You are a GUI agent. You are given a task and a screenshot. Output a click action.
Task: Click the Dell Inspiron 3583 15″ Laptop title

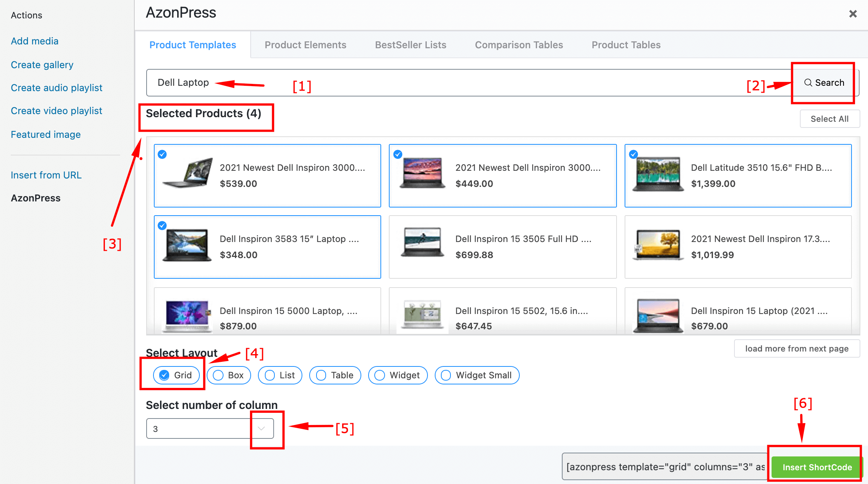tap(289, 239)
